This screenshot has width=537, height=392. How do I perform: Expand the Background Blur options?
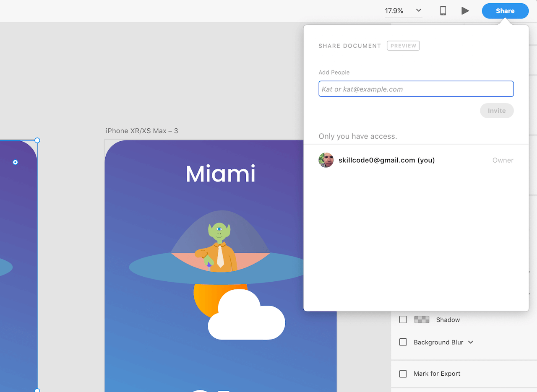(x=472, y=342)
